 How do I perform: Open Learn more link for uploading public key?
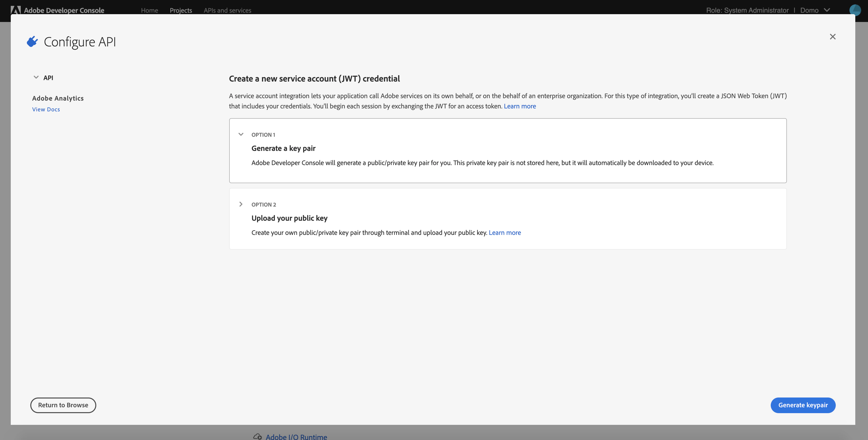[505, 233]
